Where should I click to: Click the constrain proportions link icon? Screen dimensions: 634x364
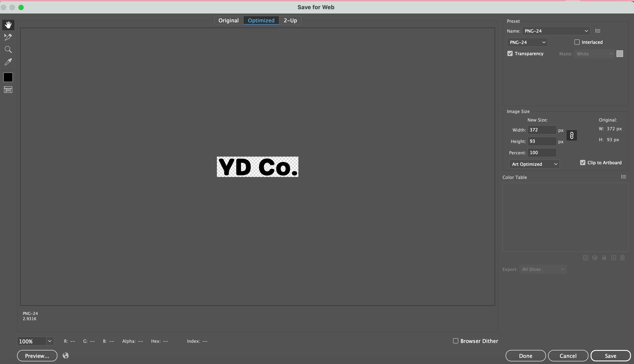tap(572, 136)
